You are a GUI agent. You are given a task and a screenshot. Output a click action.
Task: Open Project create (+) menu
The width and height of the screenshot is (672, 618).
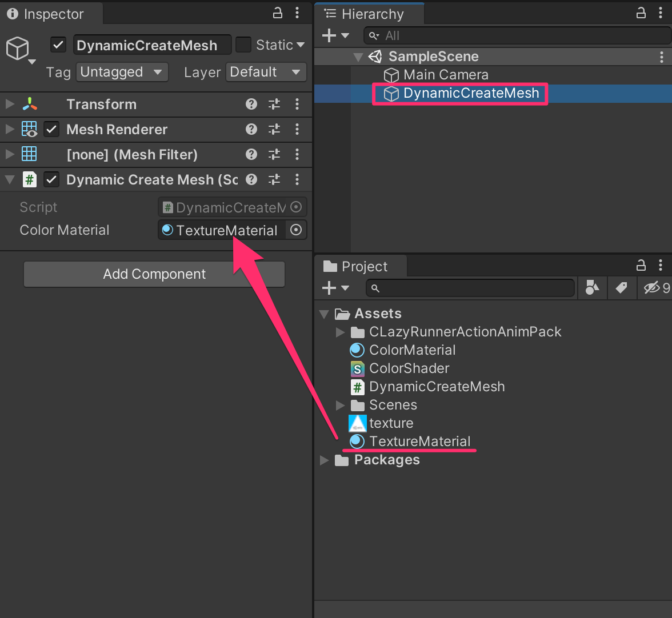(335, 288)
